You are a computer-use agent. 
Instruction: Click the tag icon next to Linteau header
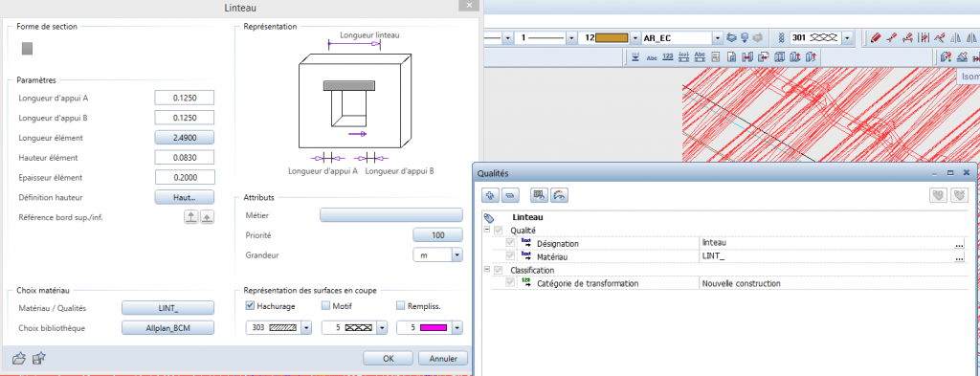click(x=489, y=218)
